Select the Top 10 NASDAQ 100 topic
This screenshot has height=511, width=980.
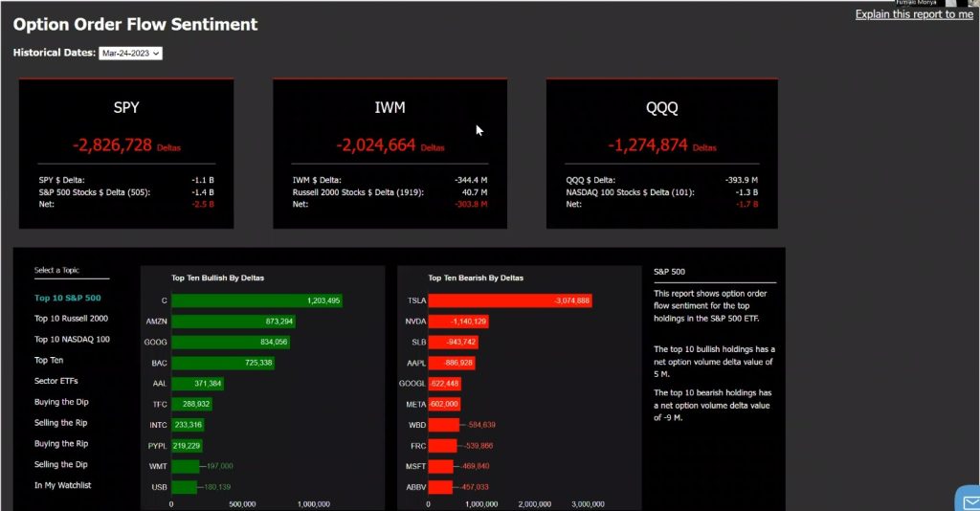point(72,339)
